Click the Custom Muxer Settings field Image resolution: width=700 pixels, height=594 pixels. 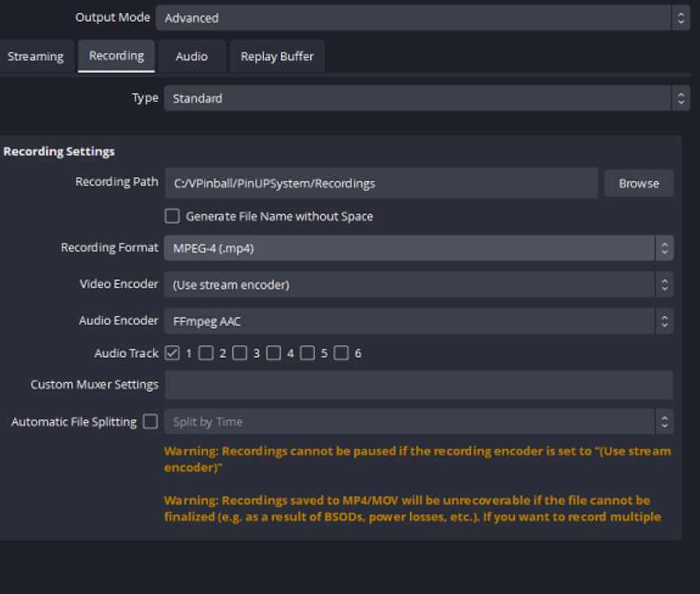pyautogui.click(x=419, y=385)
